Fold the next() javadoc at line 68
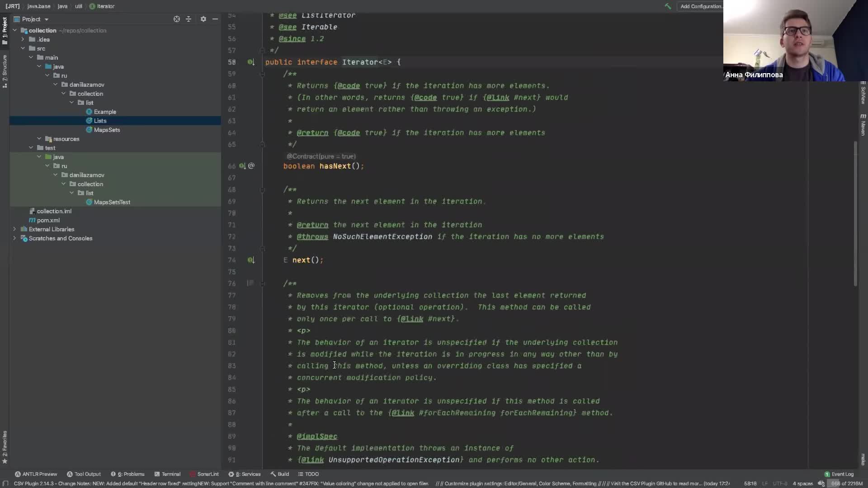 point(262,190)
